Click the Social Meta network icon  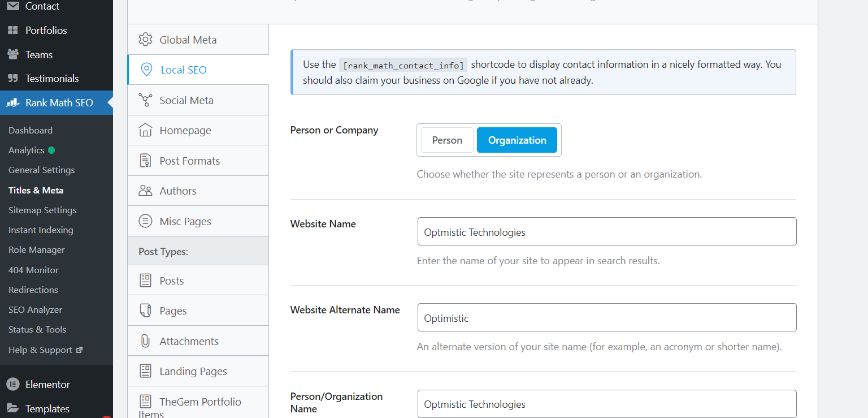click(x=145, y=100)
